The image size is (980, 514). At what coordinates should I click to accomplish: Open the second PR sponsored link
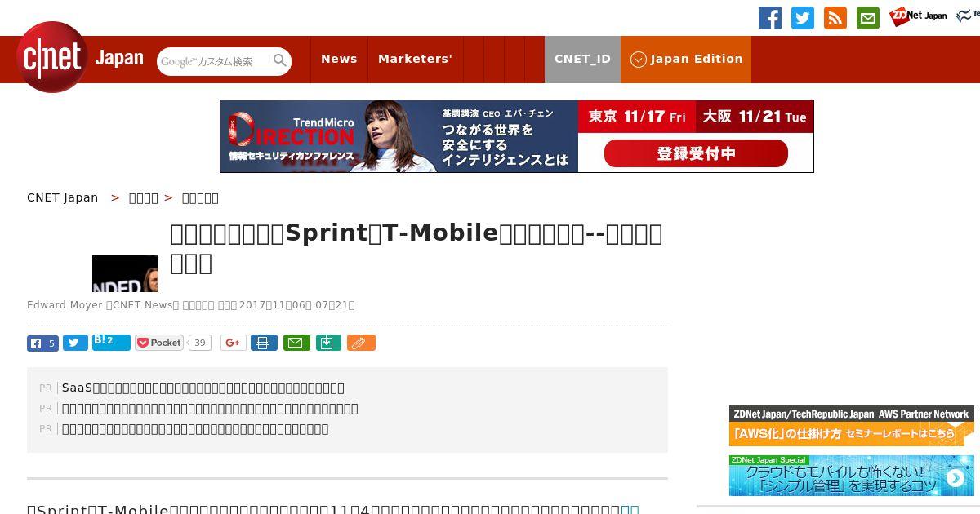tap(210, 408)
